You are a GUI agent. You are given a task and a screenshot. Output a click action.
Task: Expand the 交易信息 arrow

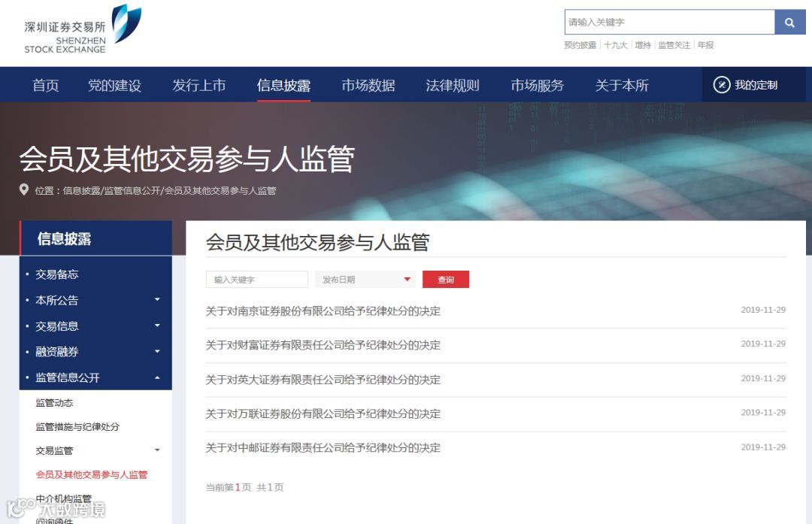[x=157, y=326]
